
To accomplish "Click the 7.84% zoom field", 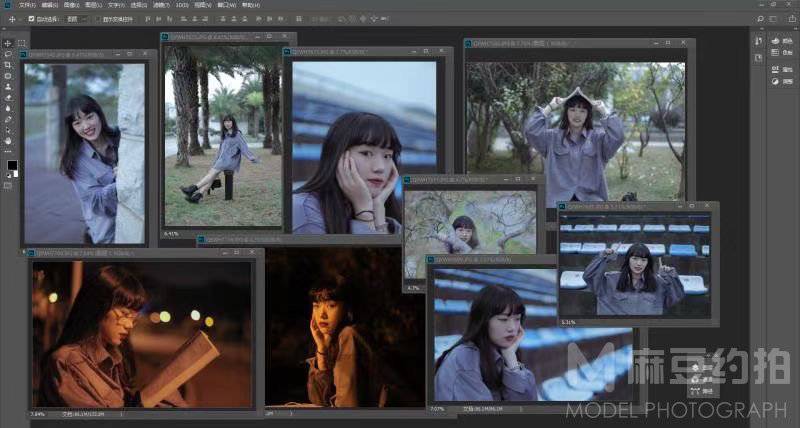I will [x=37, y=414].
